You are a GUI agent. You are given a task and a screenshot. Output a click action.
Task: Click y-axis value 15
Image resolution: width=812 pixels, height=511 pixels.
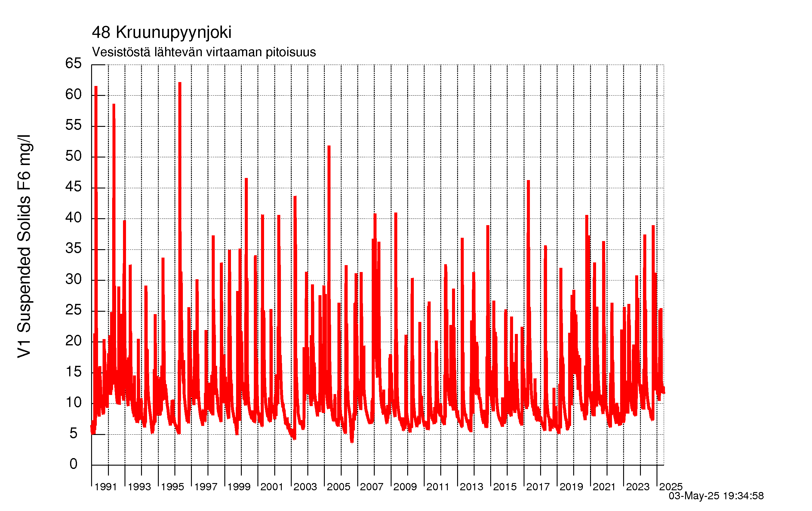[x=73, y=372]
